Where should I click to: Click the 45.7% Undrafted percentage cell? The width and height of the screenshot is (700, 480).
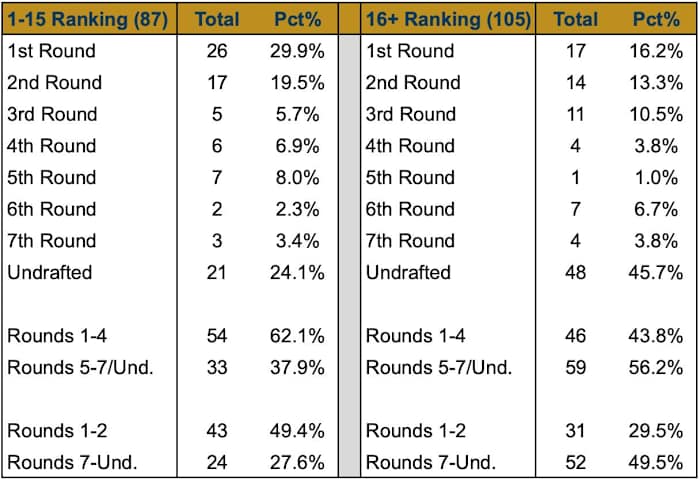point(656,273)
